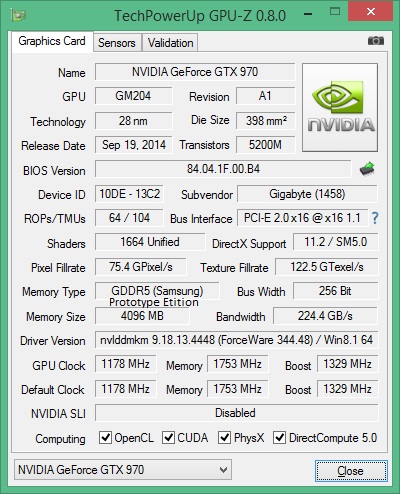Click the GPU Clock row Boost 1329 MHz field
400x494 pixels.
[x=348, y=364]
